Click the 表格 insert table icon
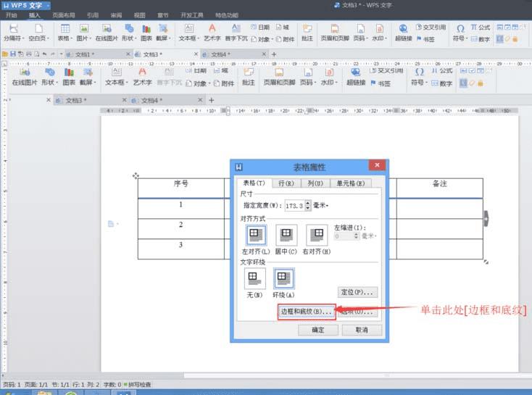 click(65, 28)
